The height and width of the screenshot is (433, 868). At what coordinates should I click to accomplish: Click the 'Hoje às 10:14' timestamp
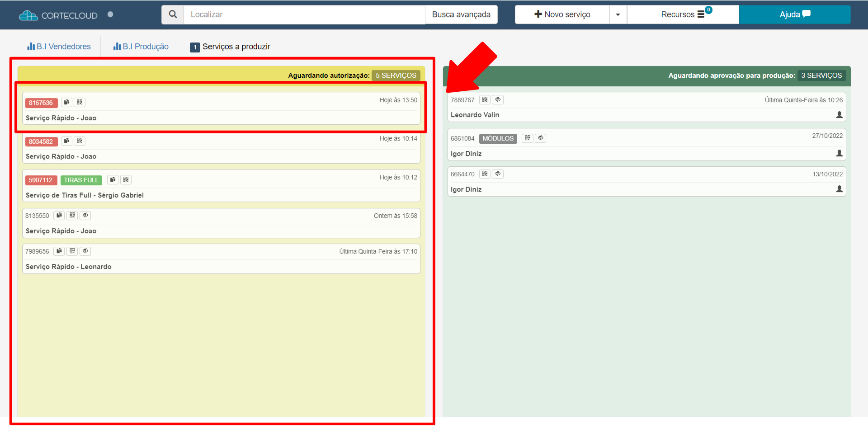[398, 138]
